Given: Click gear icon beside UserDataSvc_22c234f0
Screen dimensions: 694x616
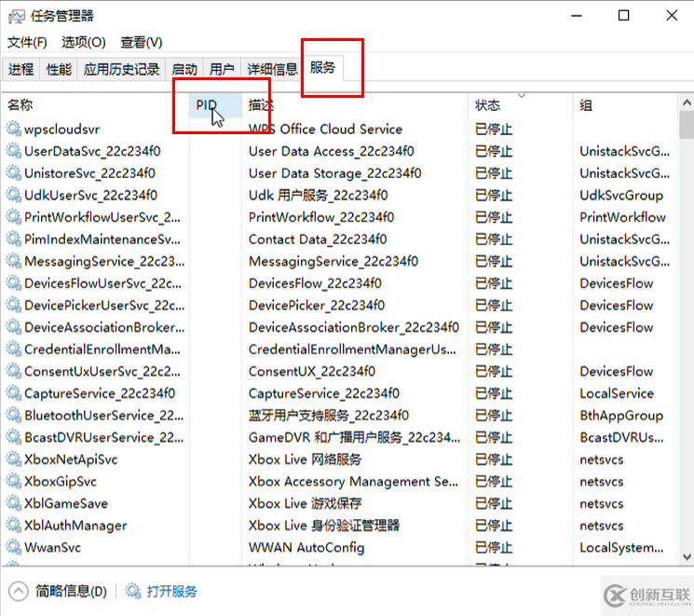Looking at the screenshot, I should [14, 151].
